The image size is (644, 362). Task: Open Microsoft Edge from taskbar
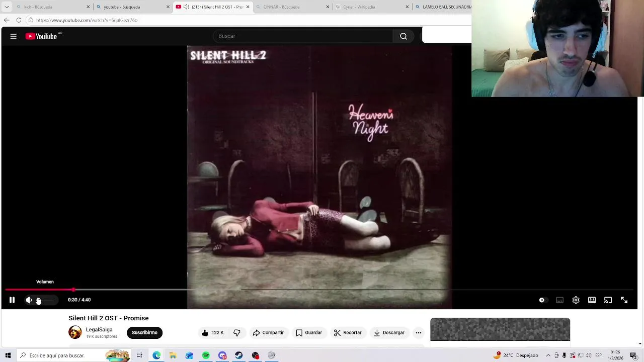coord(156,355)
